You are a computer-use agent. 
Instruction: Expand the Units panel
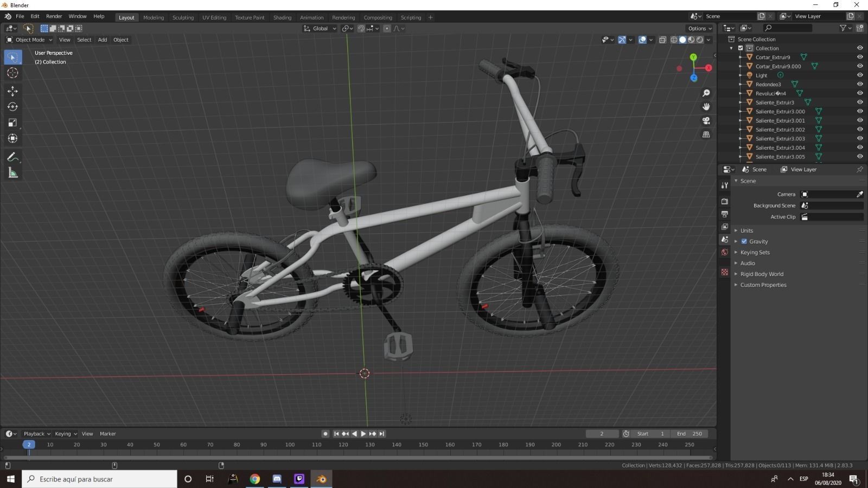coord(746,230)
